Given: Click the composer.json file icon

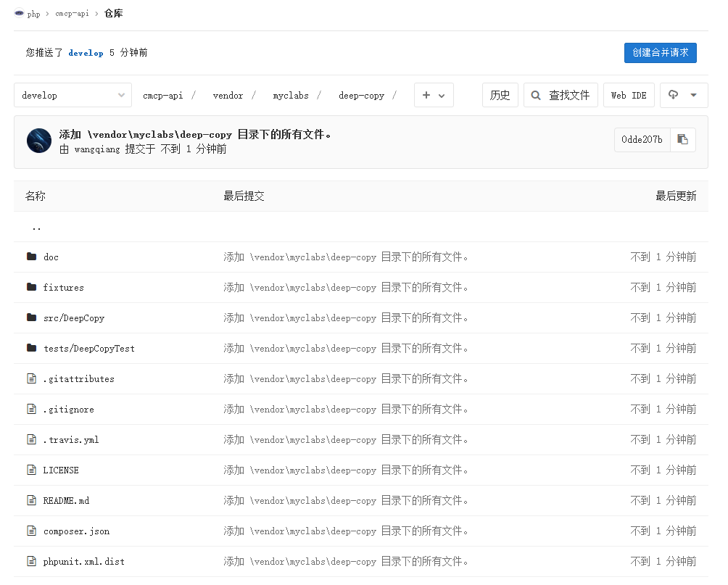Looking at the screenshot, I should pyautogui.click(x=31, y=531).
